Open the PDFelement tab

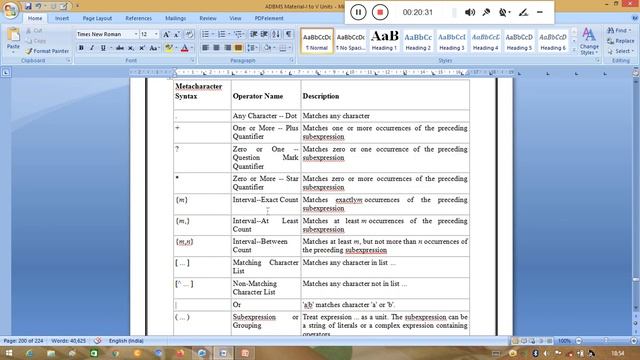pyautogui.click(x=269, y=18)
